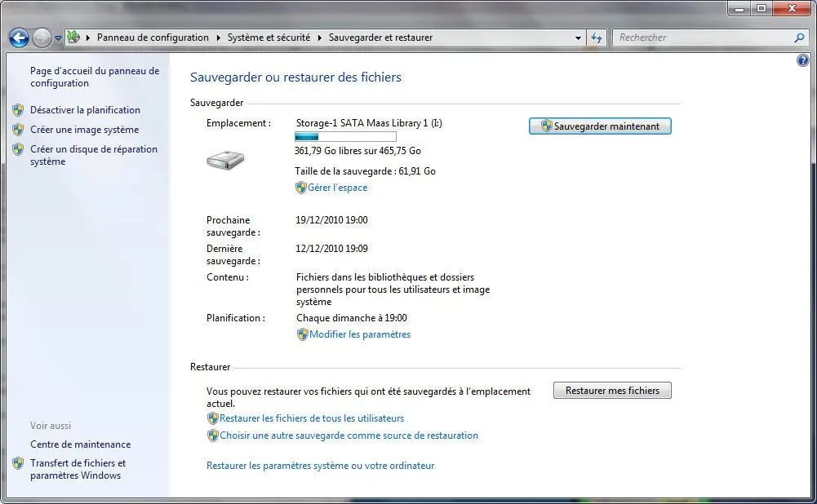Click shield icon beside Créer un disque de réparation
Screen dimensions: 817x504
tap(18, 149)
